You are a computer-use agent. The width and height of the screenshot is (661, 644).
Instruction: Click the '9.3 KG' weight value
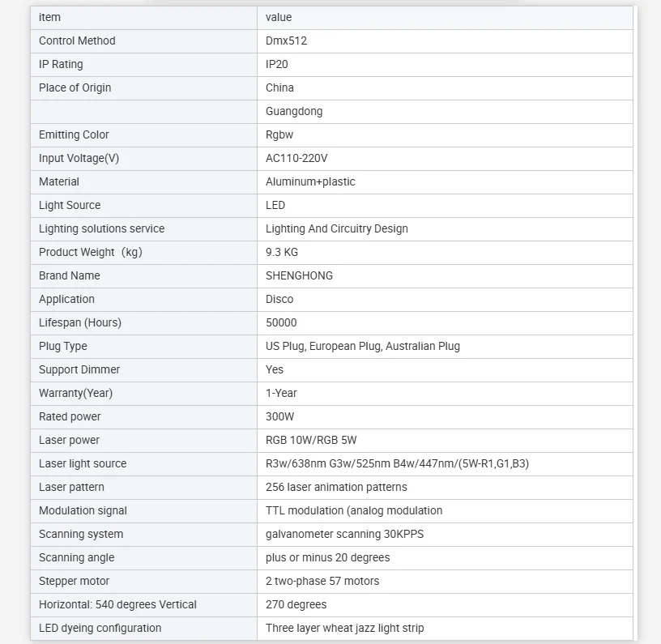click(282, 252)
